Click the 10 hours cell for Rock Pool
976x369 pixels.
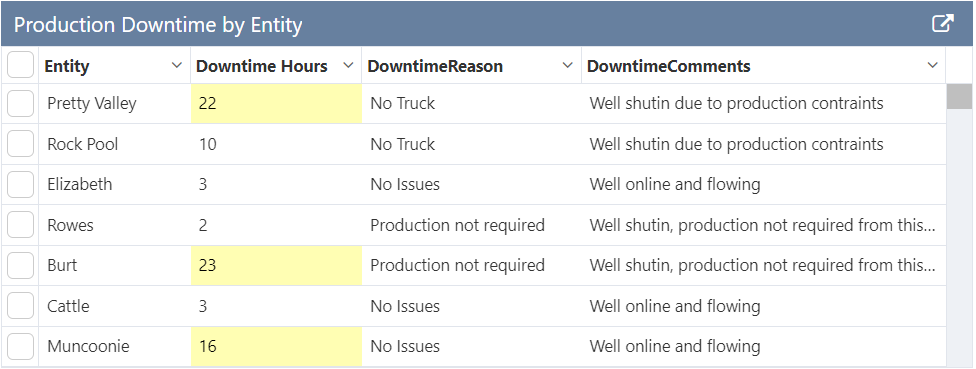click(x=276, y=144)
